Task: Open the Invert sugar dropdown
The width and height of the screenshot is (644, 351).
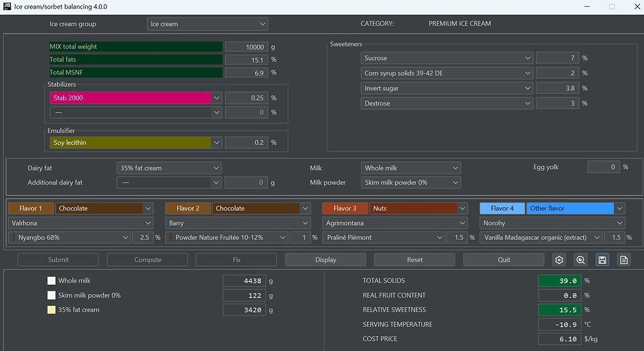Action: 447,88
